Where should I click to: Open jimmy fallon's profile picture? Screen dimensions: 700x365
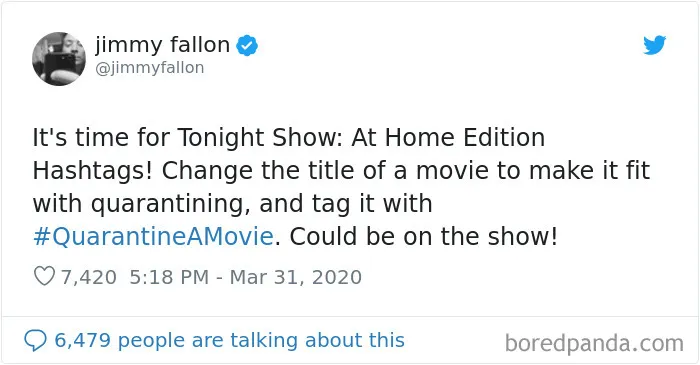tap(59, 58)
